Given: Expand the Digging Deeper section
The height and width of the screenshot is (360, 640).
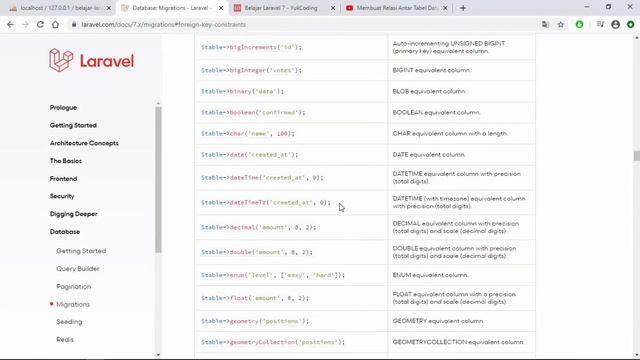Looking at the screenshot, I should 73,214.
